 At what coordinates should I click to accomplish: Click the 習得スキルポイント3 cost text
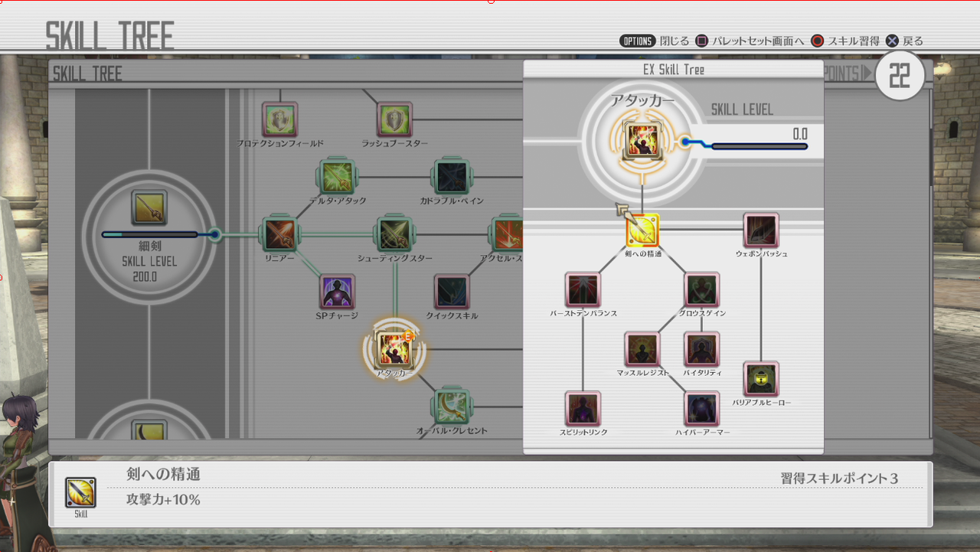pos(840,479)
